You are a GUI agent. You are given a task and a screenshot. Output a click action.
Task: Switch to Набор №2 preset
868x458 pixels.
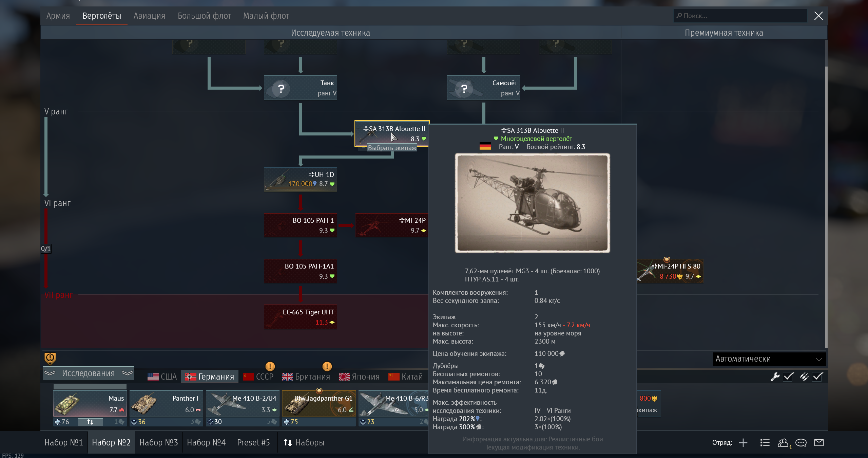(x=111, y=442)
